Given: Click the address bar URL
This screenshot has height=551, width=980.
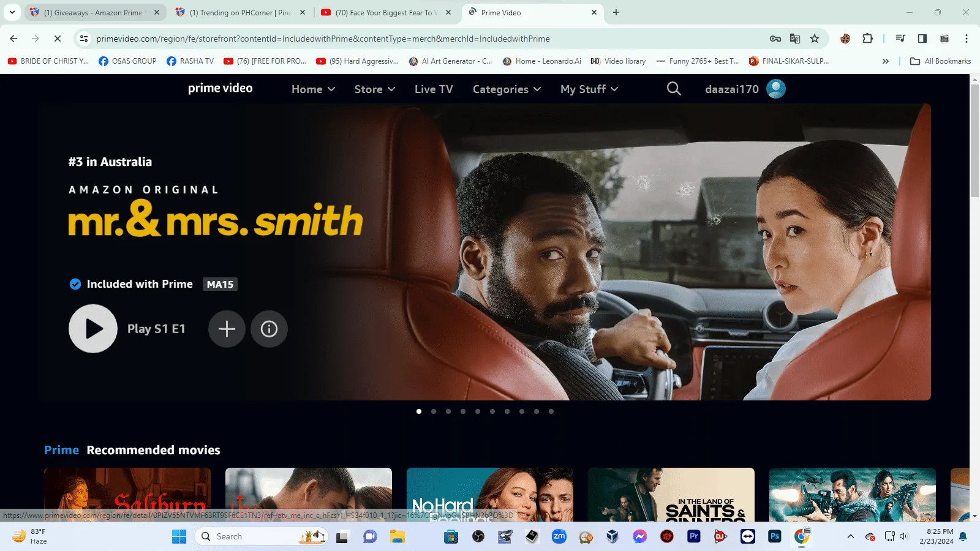Looking at the screenshot, I should (x=323, y=39).
